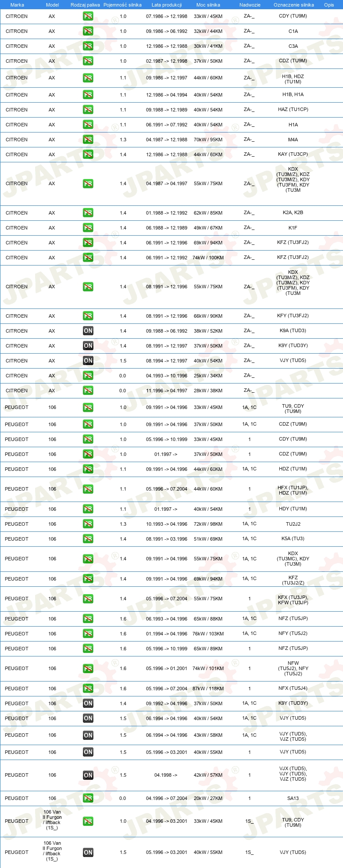343x868 pixels.
Task: Click the petrol icon in the 76kW / 103KM row
Action: pyautogui.click(x=88, y=634)
